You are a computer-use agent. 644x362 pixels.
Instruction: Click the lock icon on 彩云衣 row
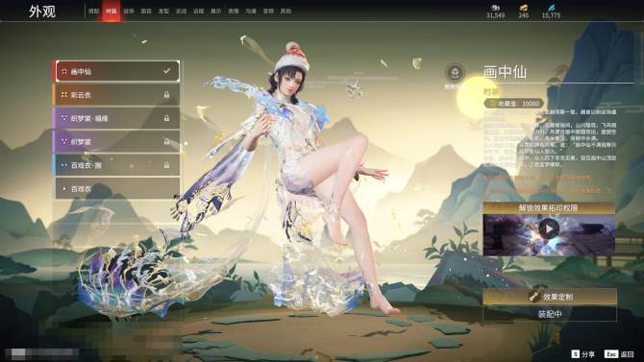[166, 95]
